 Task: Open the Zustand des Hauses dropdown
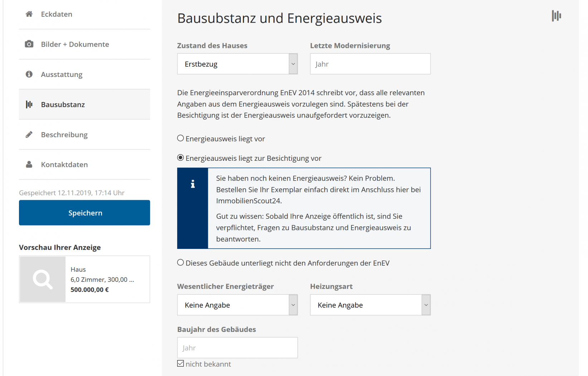(x=237, y=64)
